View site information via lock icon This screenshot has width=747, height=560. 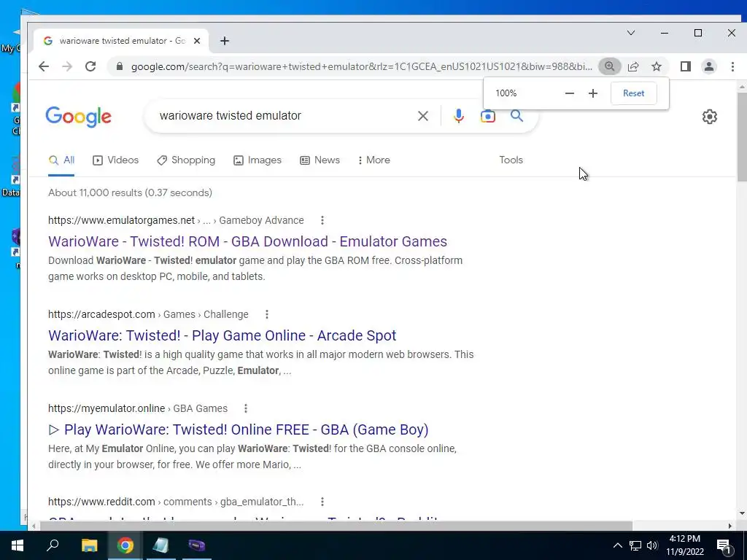tap(120, 66)
